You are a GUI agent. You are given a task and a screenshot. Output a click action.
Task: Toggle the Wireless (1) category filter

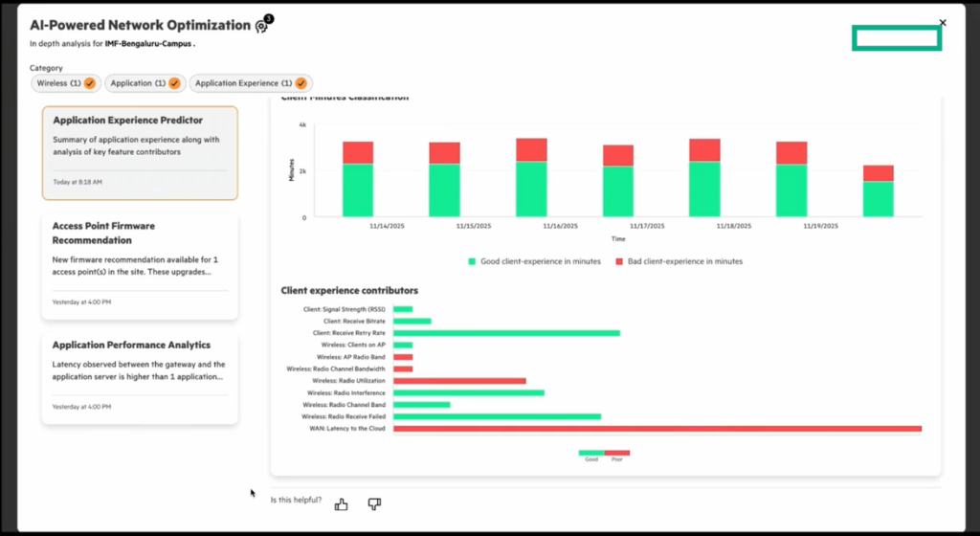(x=65, y=84)
